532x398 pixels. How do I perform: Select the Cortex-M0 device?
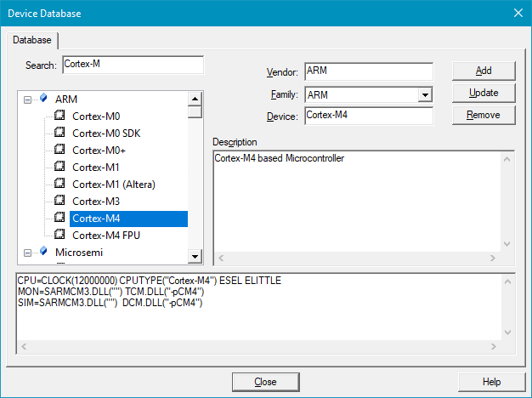click(x=96, y=117)
